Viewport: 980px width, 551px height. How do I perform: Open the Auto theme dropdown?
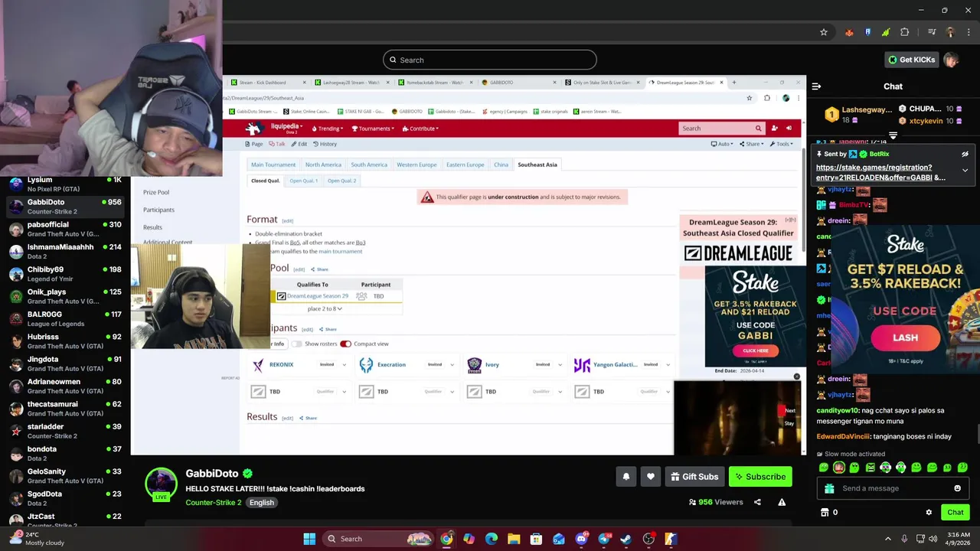point(722,144)
